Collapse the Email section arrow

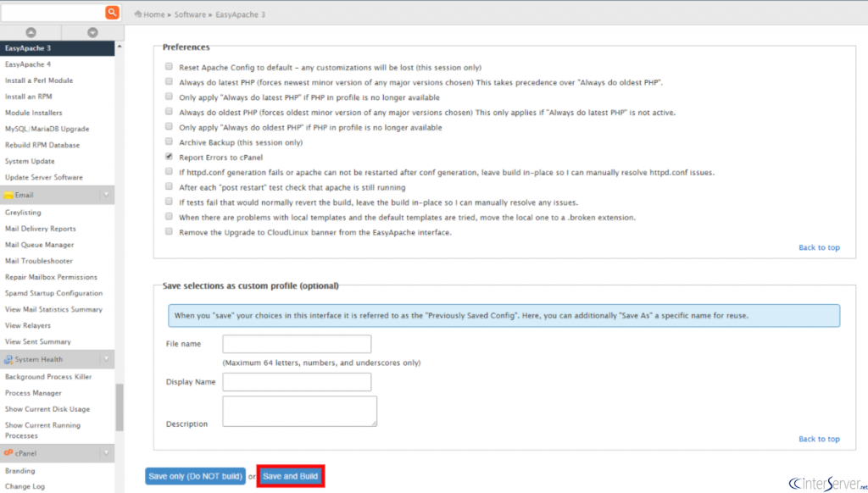[x=106, y=195]
